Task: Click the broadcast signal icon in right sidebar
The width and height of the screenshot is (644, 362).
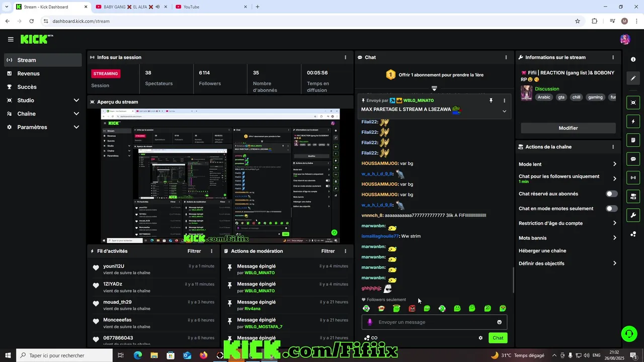Action: 633,177
